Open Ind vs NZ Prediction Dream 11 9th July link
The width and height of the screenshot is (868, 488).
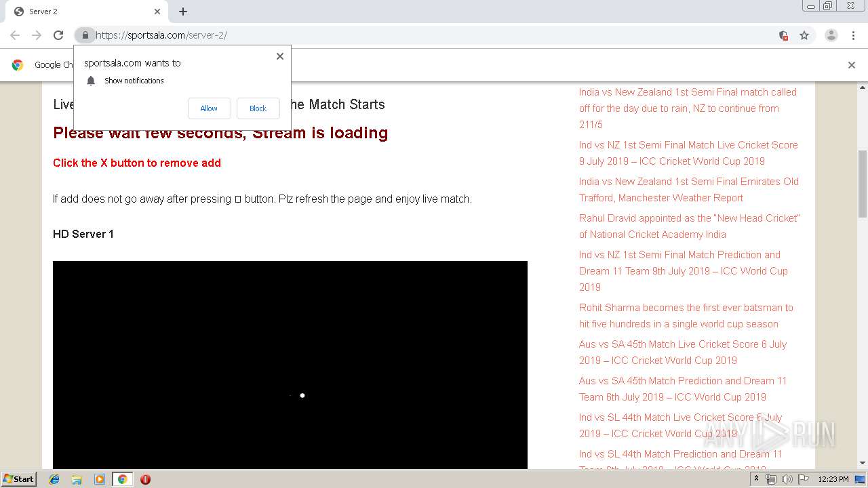pos(684,271)
